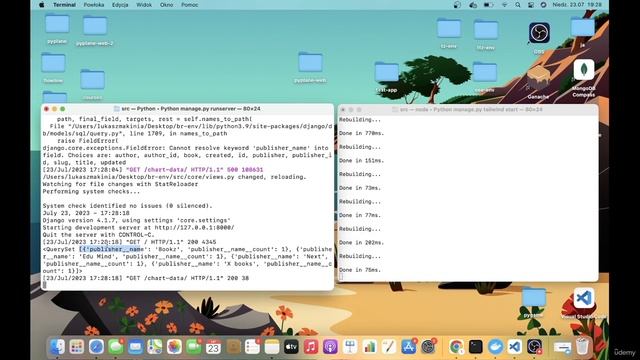
Task: Open Calendar dock icon showing 23
Action: click(213, 347)
